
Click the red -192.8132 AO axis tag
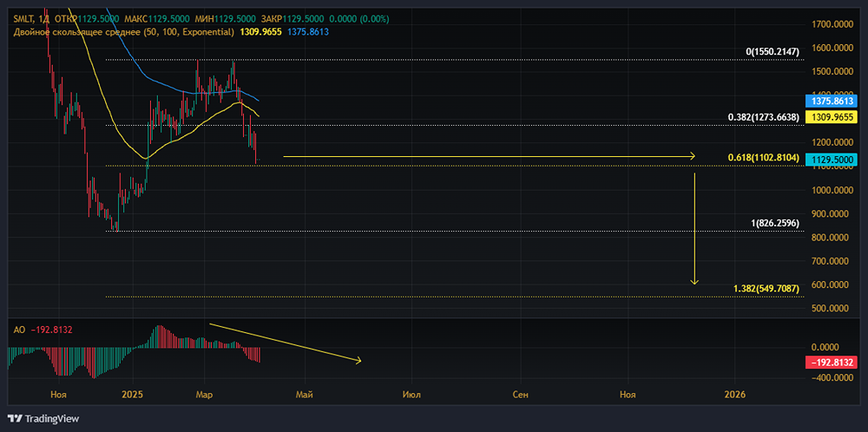[x=832, y=363]
